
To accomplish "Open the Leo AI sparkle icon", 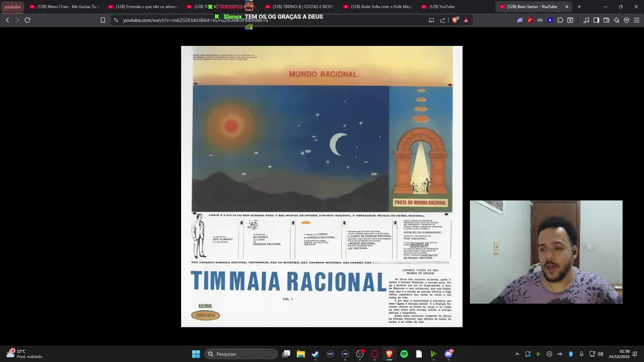I will [x=616, y=20].
